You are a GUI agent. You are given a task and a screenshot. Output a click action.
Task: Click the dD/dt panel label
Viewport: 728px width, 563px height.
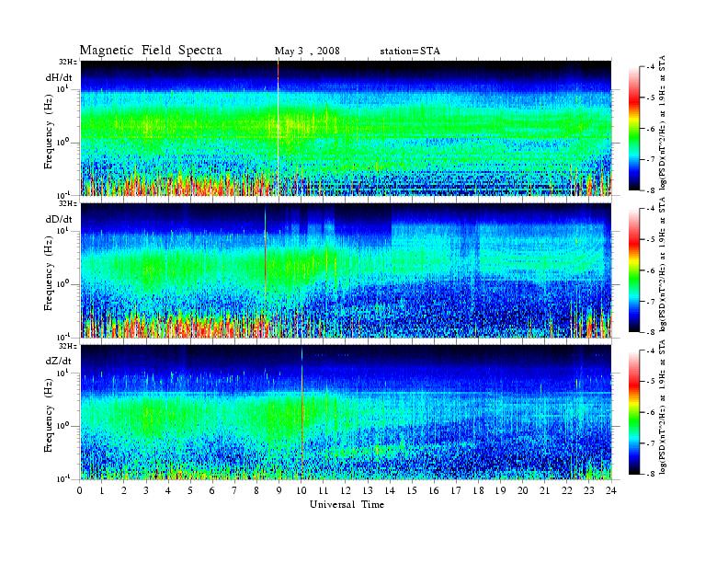pyautogui.click(x=59, y=219)
